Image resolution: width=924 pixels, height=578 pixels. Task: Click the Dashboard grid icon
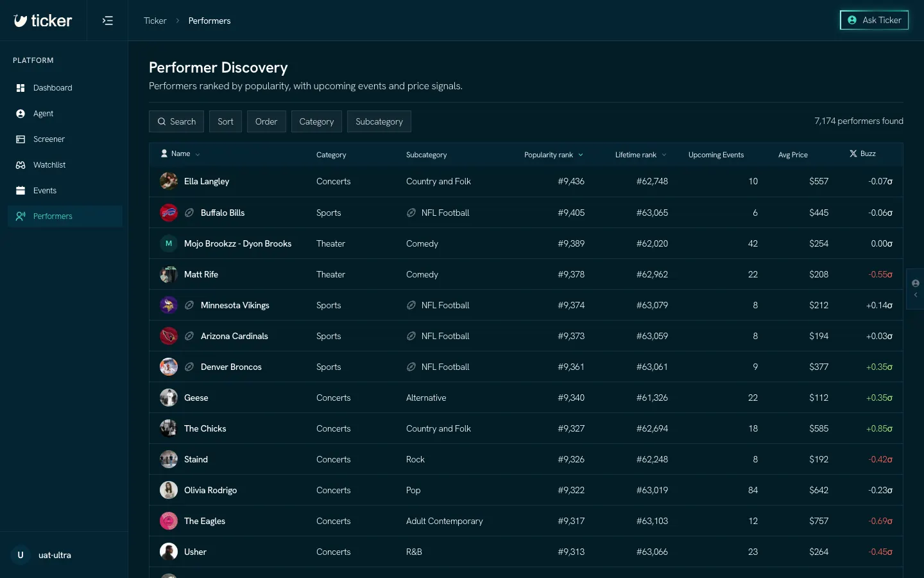click(21, 88)
